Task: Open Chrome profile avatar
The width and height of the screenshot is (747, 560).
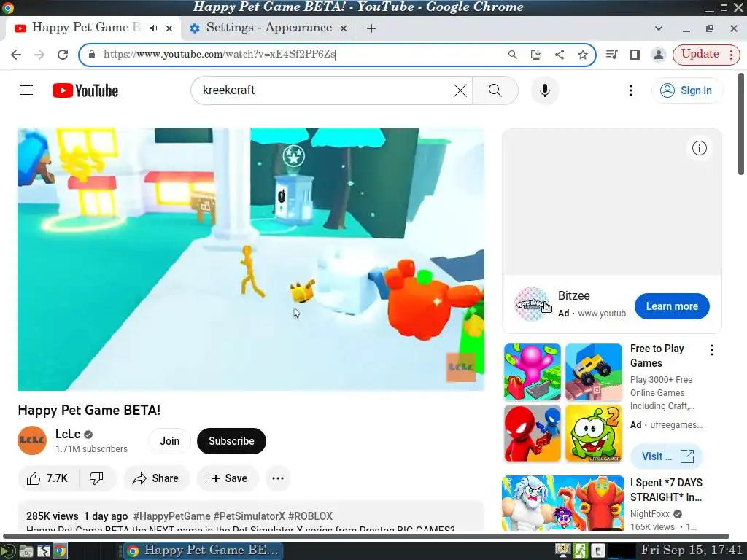Action: 659,54
